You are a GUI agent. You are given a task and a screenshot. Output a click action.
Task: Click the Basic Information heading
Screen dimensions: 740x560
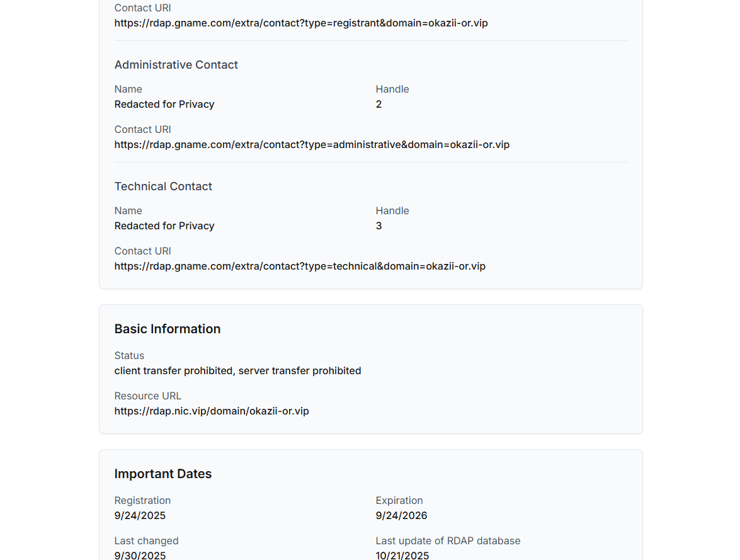(168, 329)
